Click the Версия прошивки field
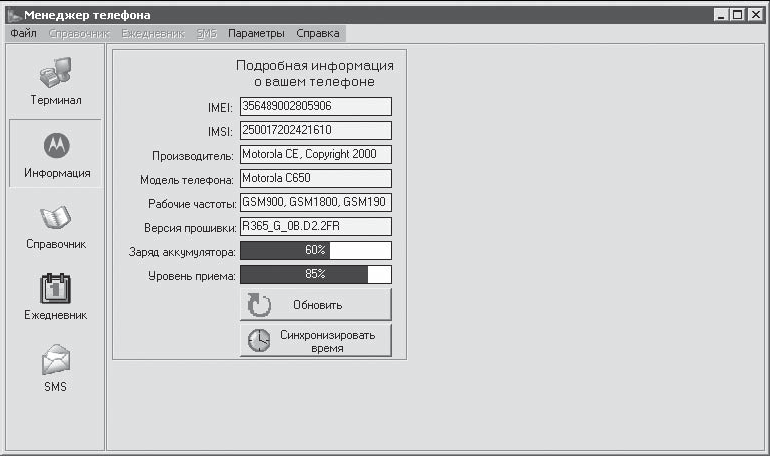 point(316,227)
